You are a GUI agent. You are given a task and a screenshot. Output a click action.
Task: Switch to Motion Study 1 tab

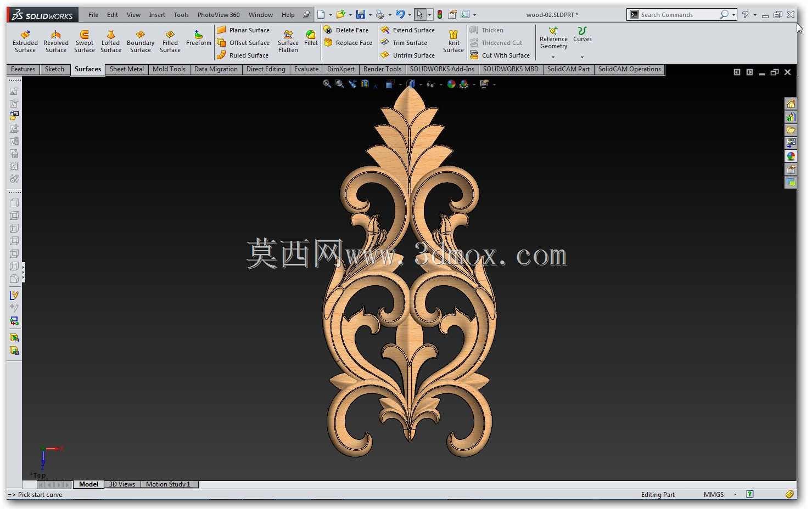click(168, 484)
